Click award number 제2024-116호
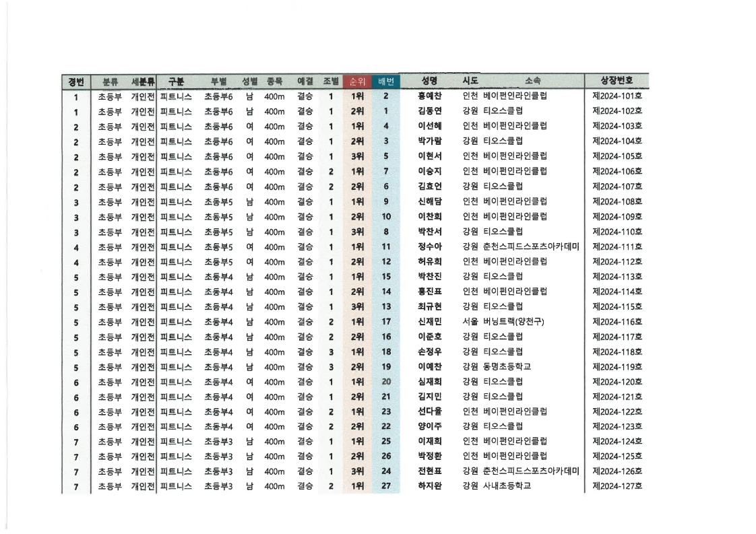Screen dimensions: 756x534 pos(617,321)
